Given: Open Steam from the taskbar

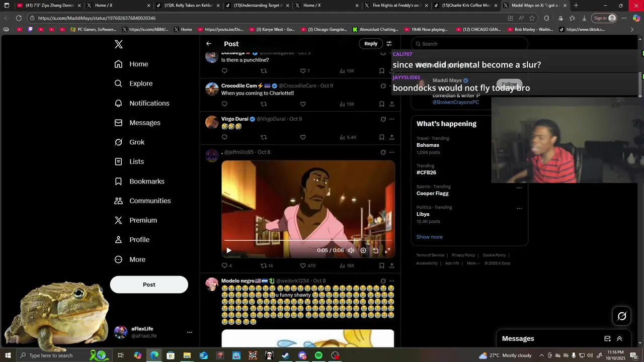Looking at the screenshot, I should tap(285, 355).
